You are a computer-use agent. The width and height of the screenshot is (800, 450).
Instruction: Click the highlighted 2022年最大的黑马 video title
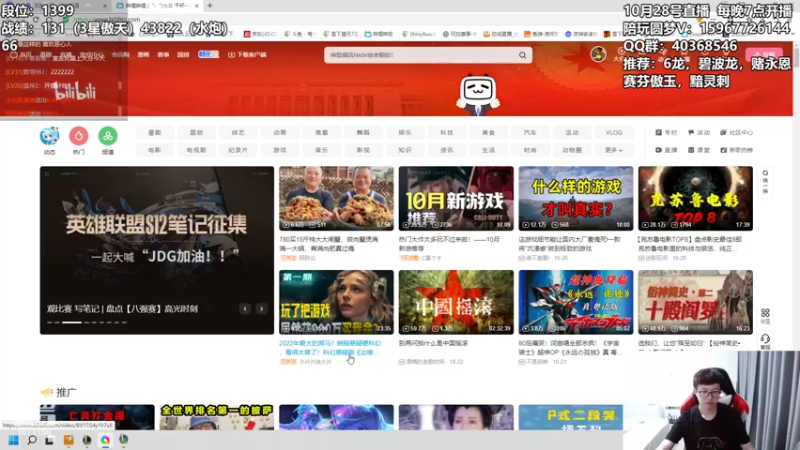click(x=330, y=348)
